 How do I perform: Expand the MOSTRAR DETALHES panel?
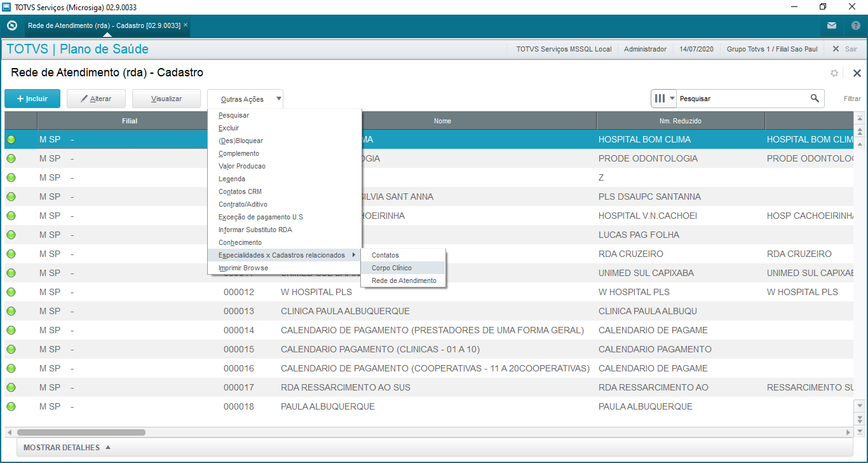67,448
